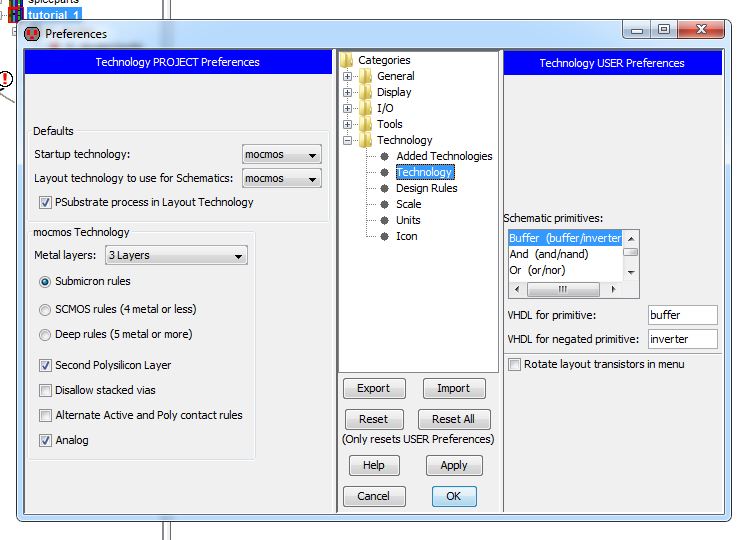This screenshot has height=540, width=744.
Task: Select Buffer (buffer/inverter) primitive
Action: coord(565,238)
